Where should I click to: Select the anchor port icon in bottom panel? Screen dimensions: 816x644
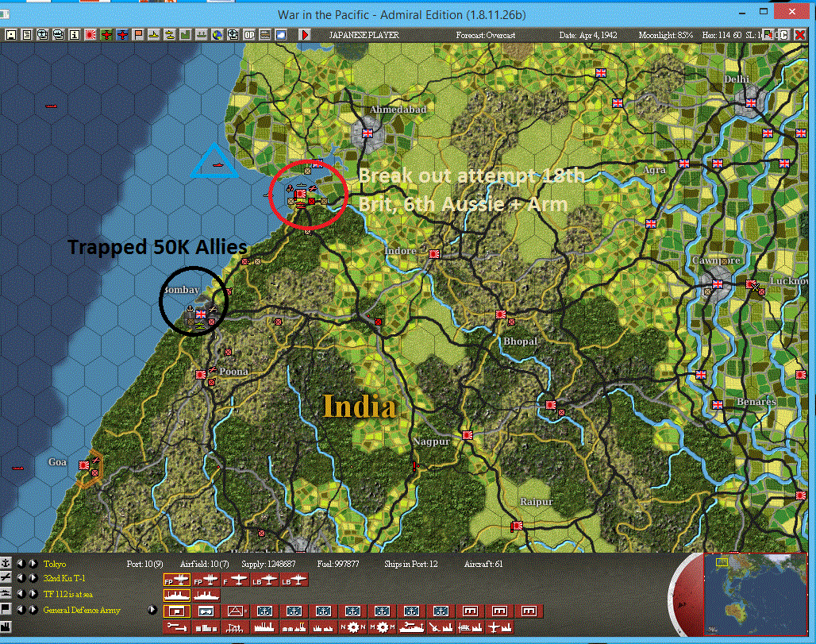click(x=6, y=563)
